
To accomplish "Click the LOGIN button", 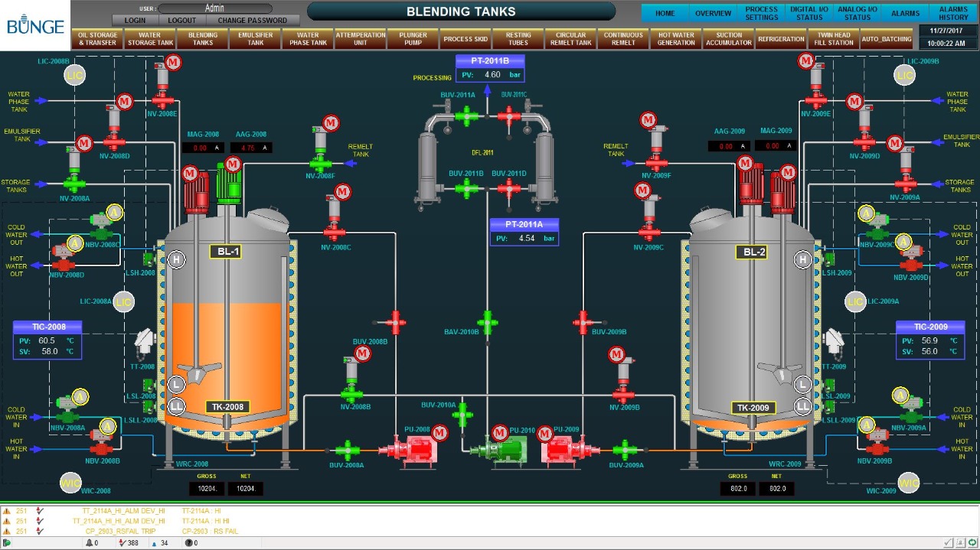I will [x=135, y=21].
